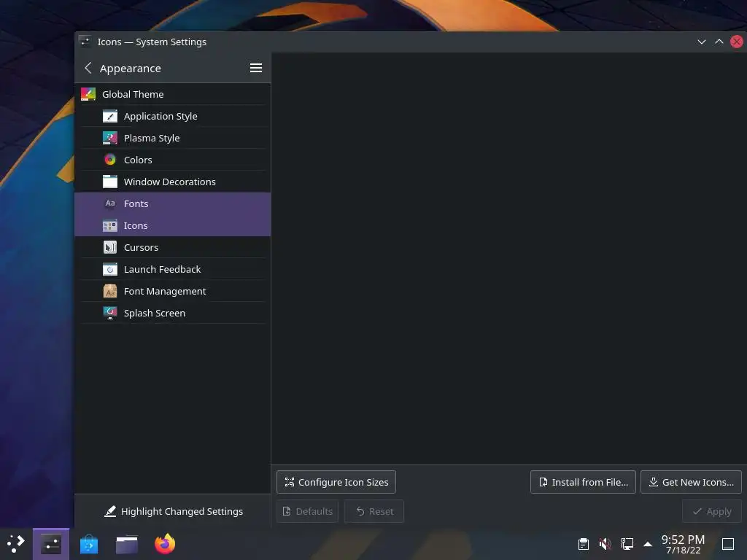This screenshot has height=560, width=747.
Task: Open Cursors settings
Action: [172, 248]
